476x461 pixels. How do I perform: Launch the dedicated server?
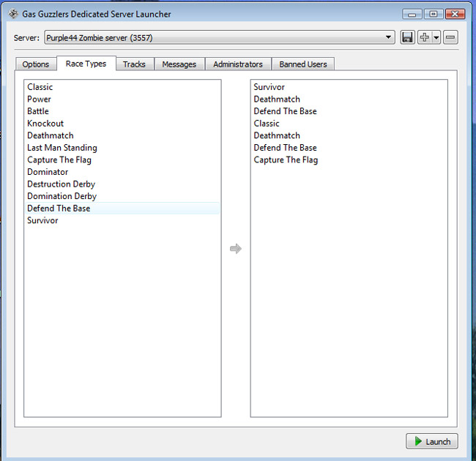coord(431,441)
